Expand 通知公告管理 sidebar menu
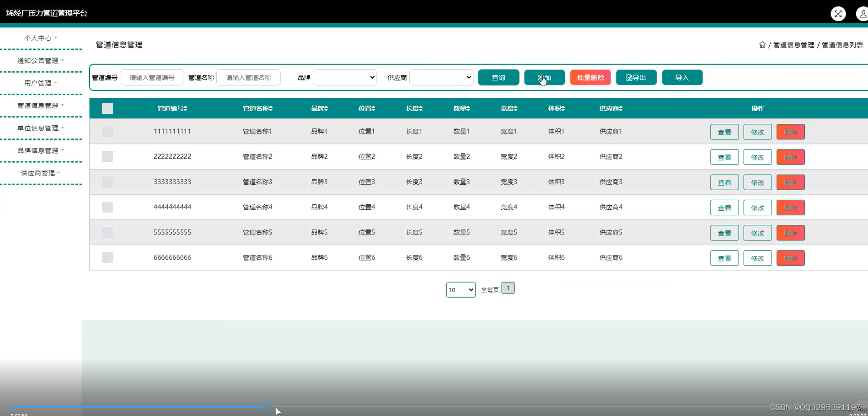The image size is (868, 416). coord(40,60)
